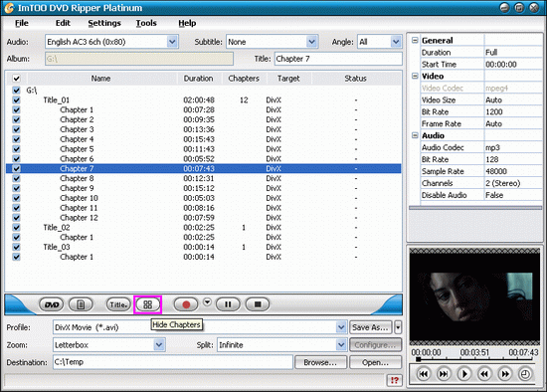The height and width of the screenshot is (392, 547).
Task: Pause ripping with the pause button
Action: tap(228, 304)
